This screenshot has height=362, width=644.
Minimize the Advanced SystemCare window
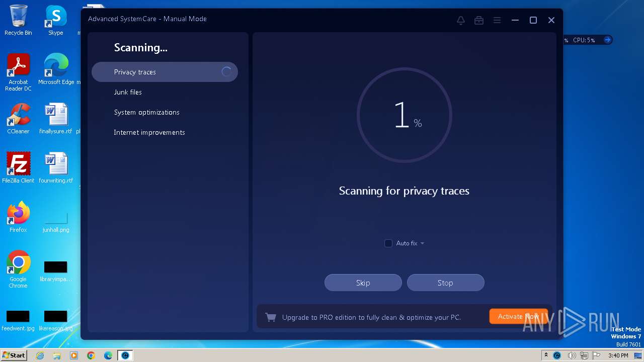pyautogui.click(x=515, y=20)
